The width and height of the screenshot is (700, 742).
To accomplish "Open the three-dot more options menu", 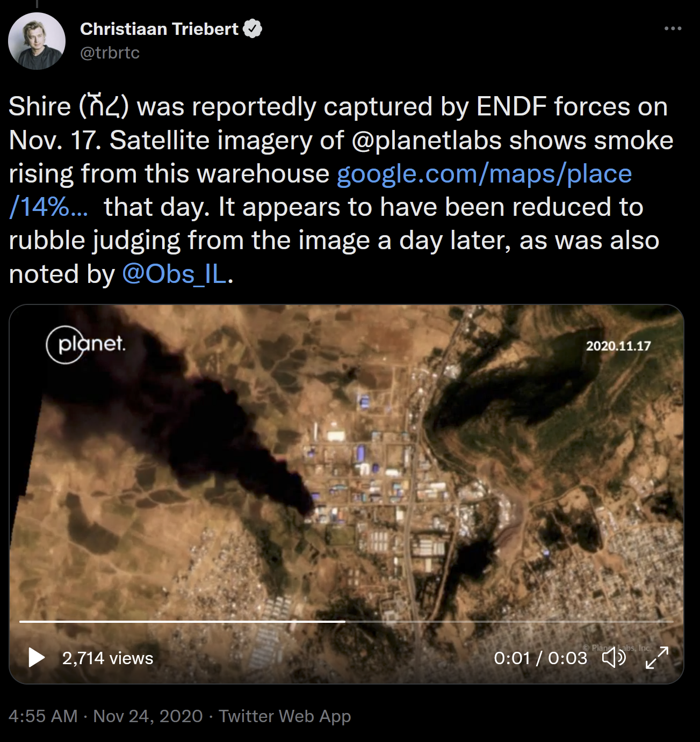I will click(x=673, y=28).
